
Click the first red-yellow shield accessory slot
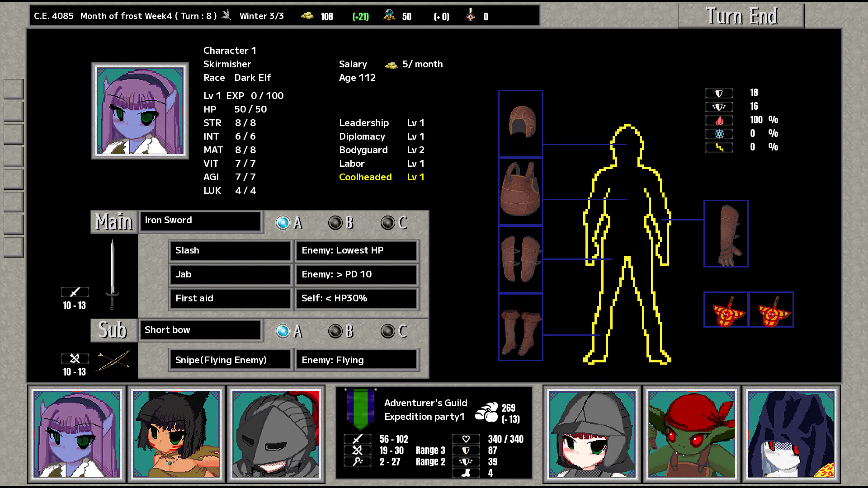(726, 310)
